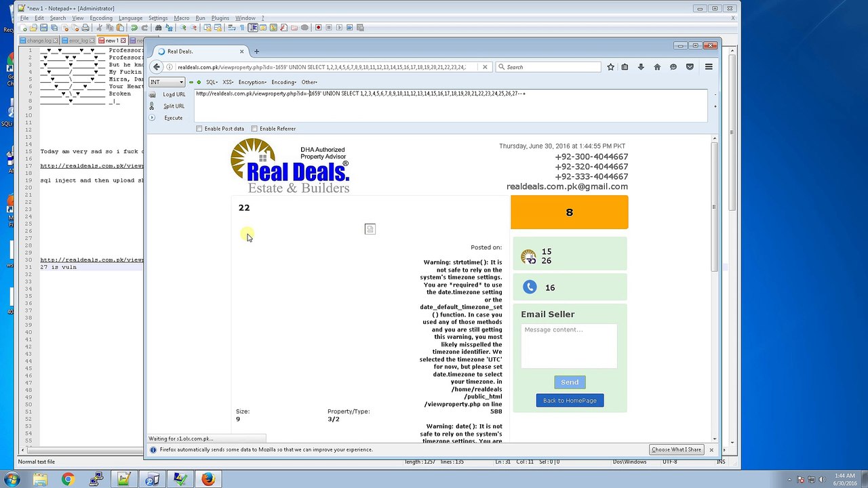Click Execute in HackBar

pos(173,118)
